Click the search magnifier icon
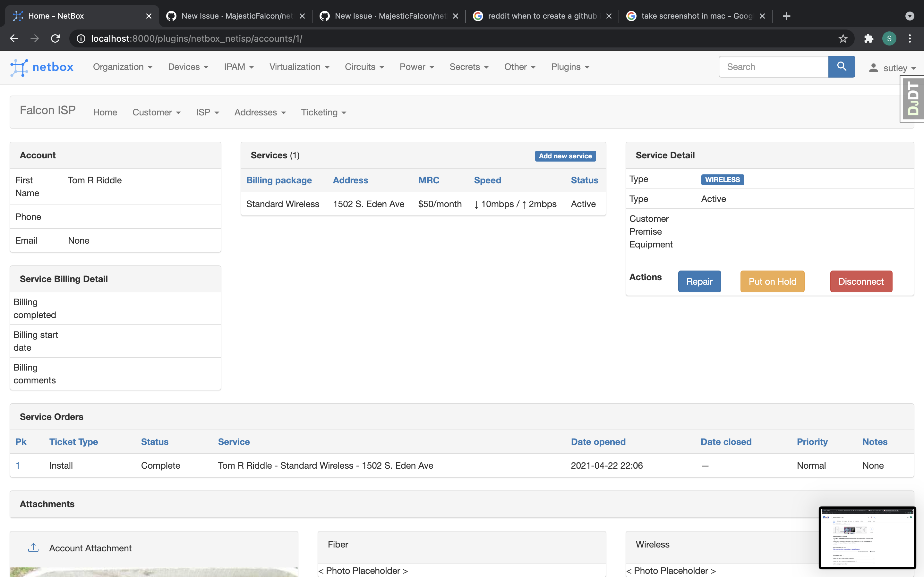Screen dimensions: 924x577 pyautogui.click(x=842, y=66)
